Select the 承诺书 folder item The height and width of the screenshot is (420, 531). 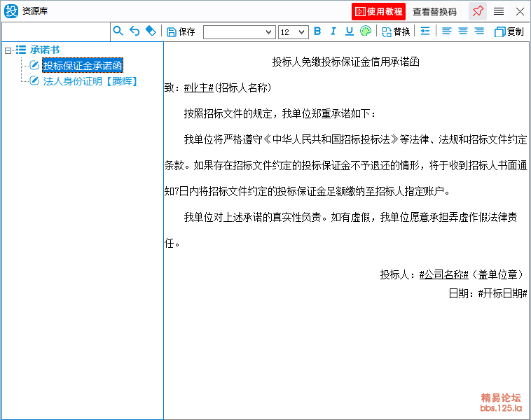pyautogui.click(x=45, y=50)
